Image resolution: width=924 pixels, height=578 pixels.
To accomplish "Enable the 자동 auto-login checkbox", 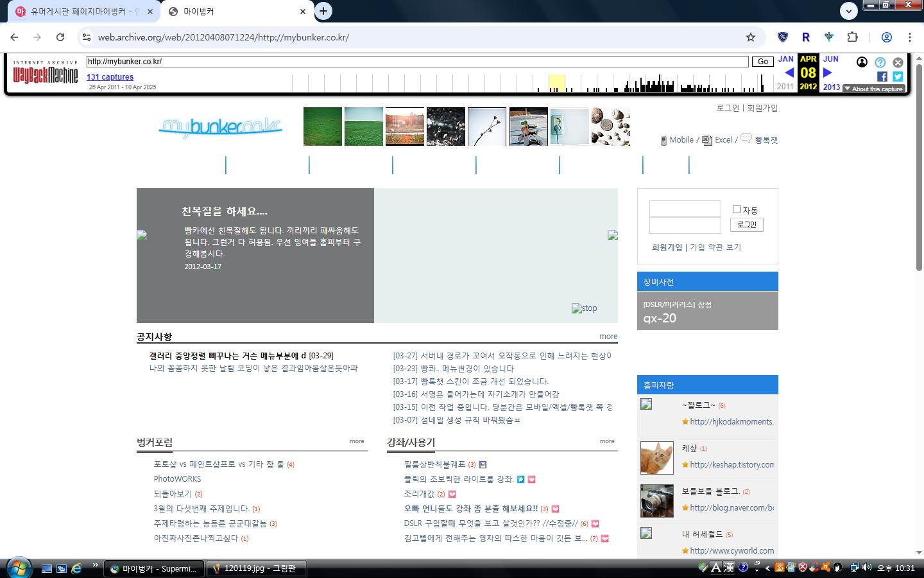I will click(737, 209).
